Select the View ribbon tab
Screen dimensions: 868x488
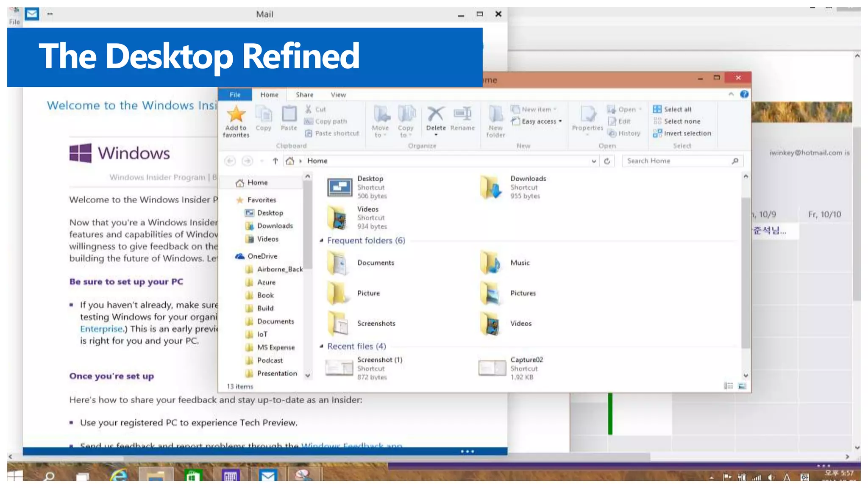click(338, 94)
